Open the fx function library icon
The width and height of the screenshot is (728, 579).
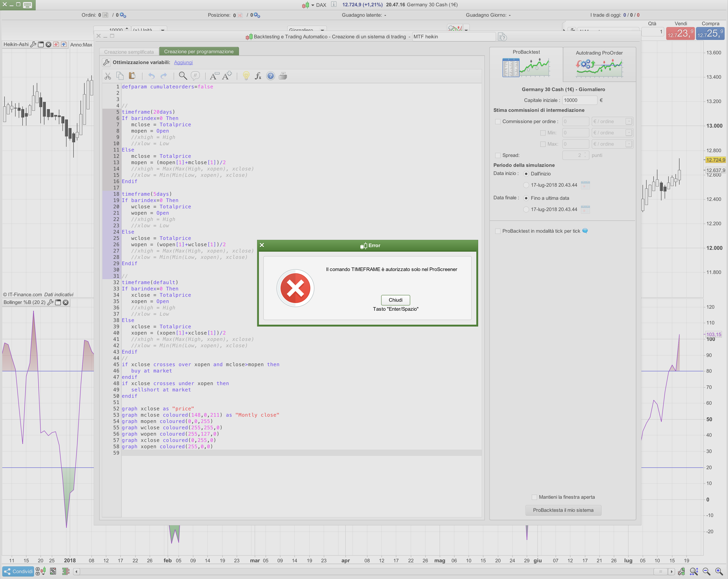tap(258, 76)
